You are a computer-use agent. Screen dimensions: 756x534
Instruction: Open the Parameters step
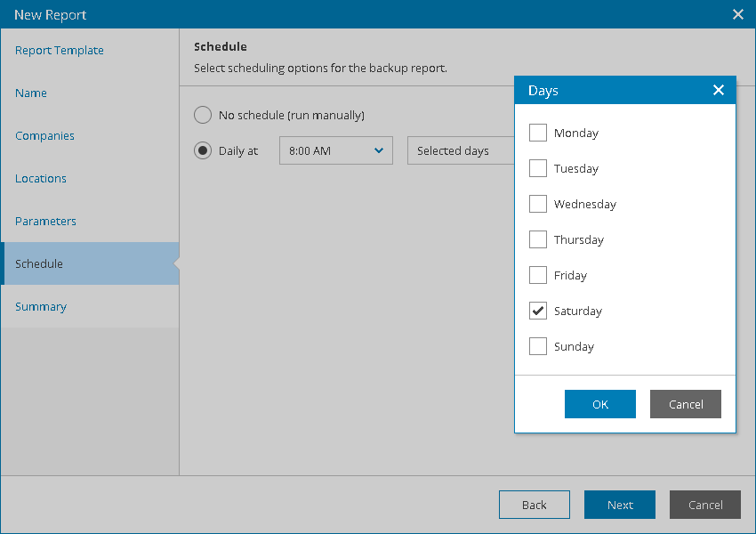pos(45,221)
